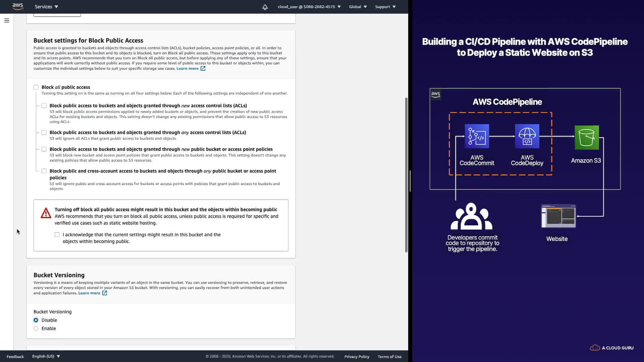Screen dimensions: 644x362
Task: Click the developers group icon
Action: coord(471,216)
